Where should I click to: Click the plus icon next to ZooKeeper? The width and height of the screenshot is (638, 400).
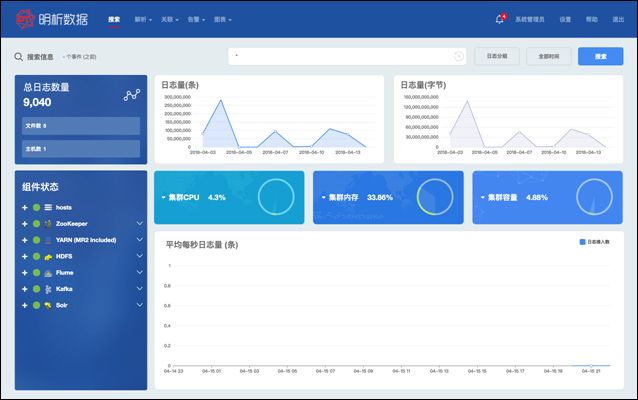25,224
